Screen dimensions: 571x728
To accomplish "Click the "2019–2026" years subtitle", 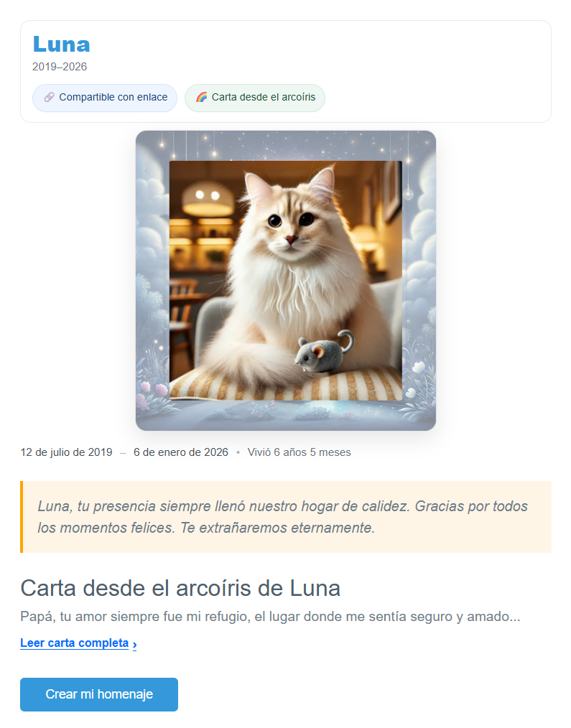I will [x=60, y=66].
